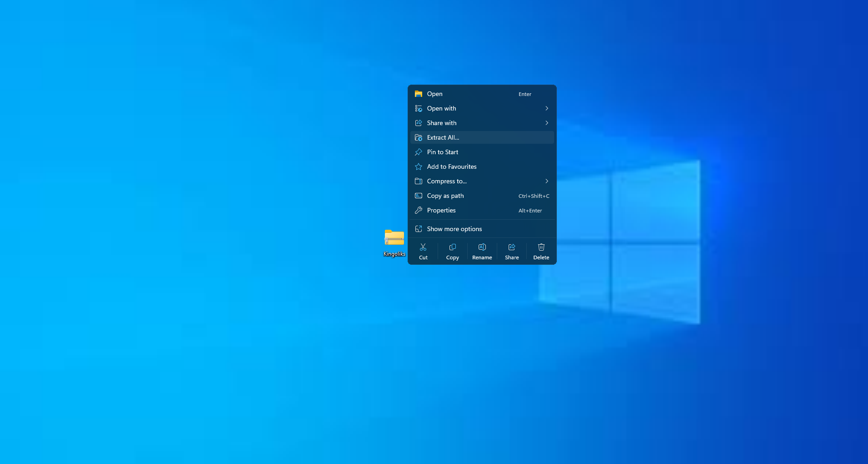Click the Copy icon in the context menu
868x464 pixels.
tap(452, 247)
